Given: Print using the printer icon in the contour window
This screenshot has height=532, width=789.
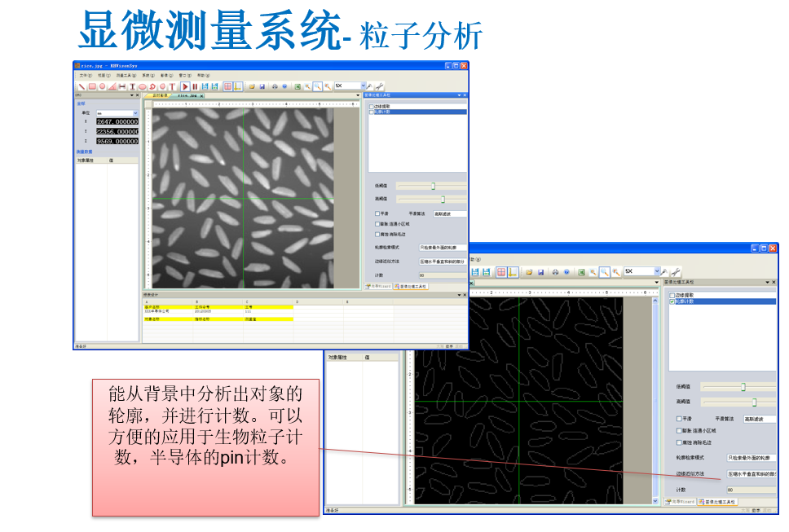Looking at the screenshot, I should tap(555, 272).
